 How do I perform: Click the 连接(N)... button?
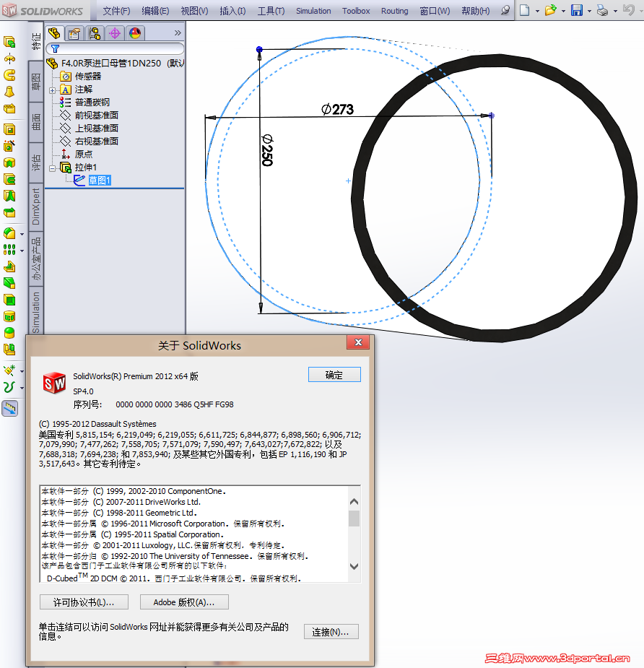coord(331,632)
